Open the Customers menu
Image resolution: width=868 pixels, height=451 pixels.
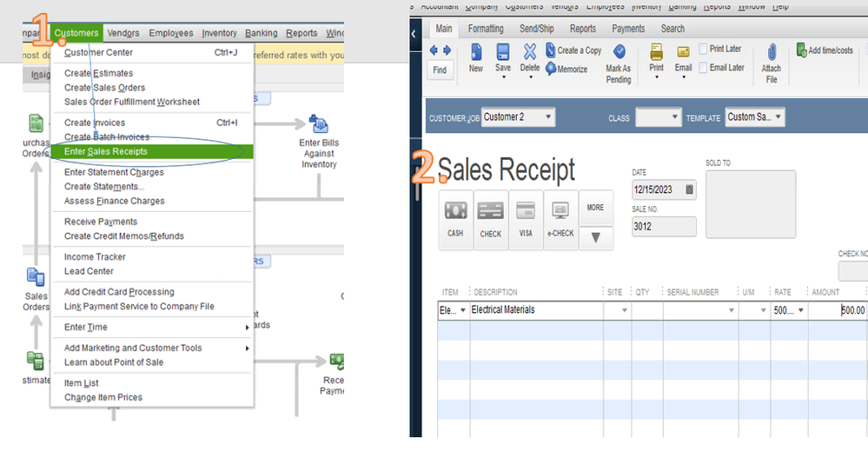coord(76,33)
